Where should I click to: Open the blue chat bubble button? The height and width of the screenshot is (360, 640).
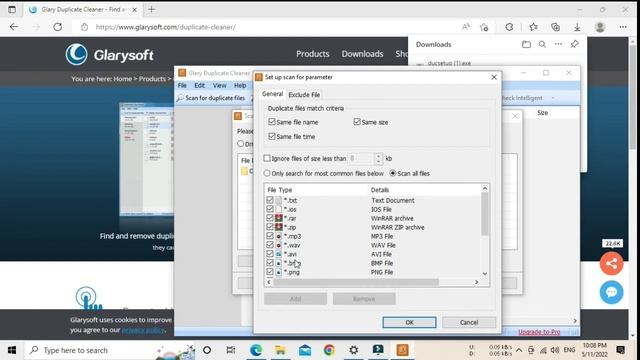point(611,292)
